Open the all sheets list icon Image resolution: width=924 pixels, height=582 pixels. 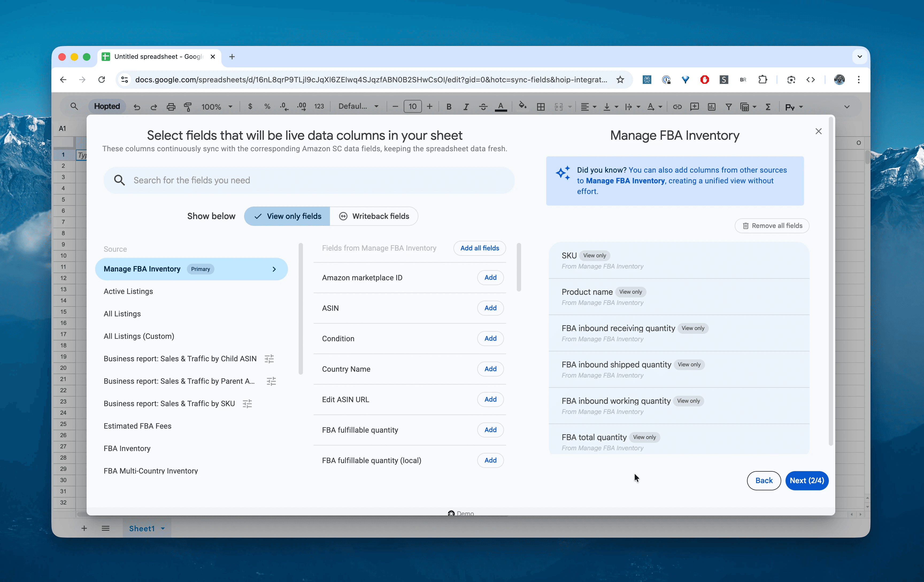point(106,528)
